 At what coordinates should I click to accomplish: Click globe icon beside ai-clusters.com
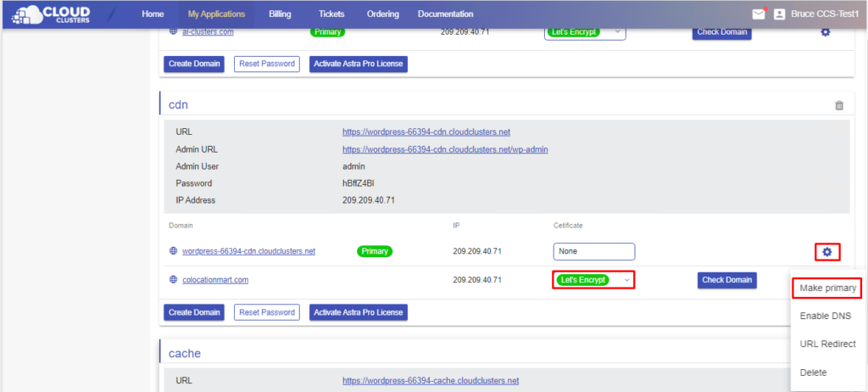[x=173, y=31]
